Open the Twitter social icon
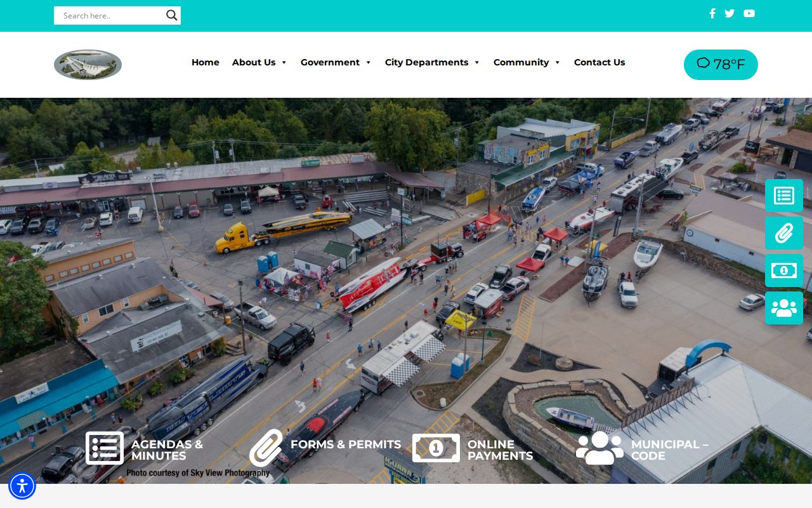The width and height of the screenshot is (812, 508). pyautogui.click(x=730, y=13)
